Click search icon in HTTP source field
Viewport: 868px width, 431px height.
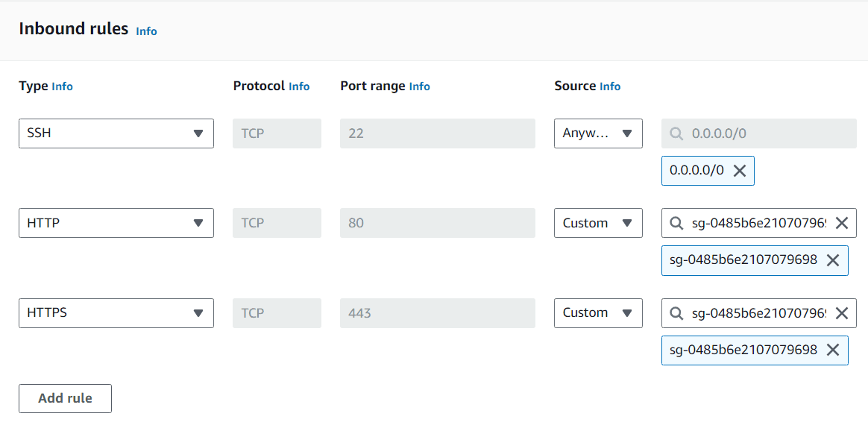676,223
